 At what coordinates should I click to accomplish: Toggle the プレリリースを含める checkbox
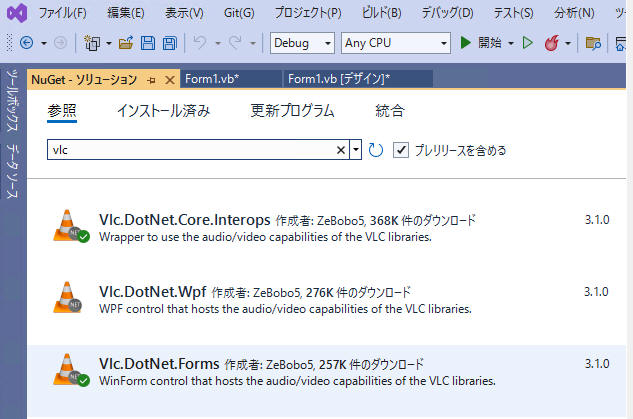[401, 150]
